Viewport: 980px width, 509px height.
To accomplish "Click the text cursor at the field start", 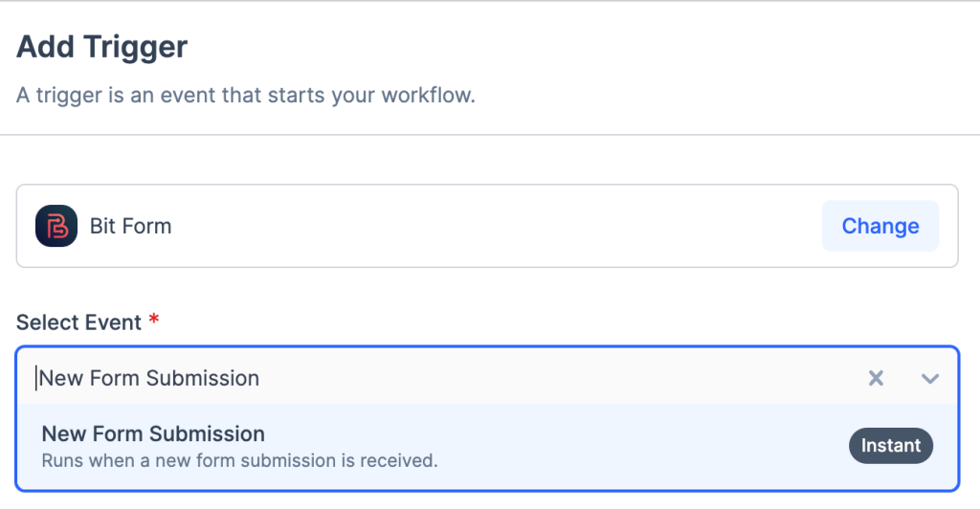I will [x=36, y=378].
